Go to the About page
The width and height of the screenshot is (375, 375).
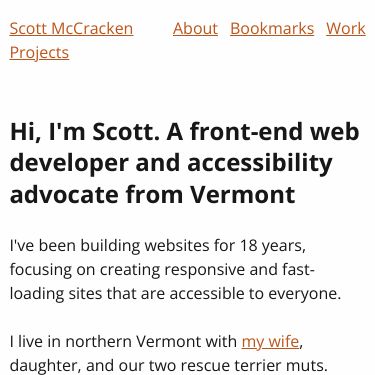pyautogui.click(x=195, y=29)
